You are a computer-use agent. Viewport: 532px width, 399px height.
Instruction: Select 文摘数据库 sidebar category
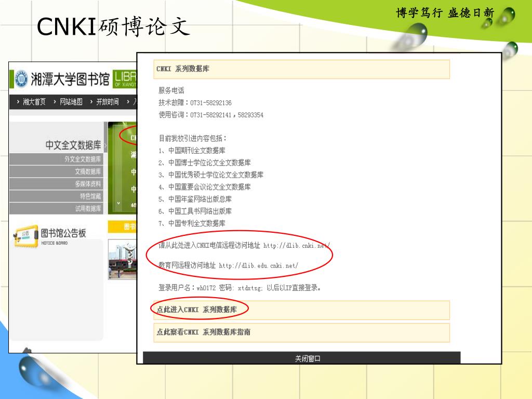pyautogui.click(x=56, y=171)
